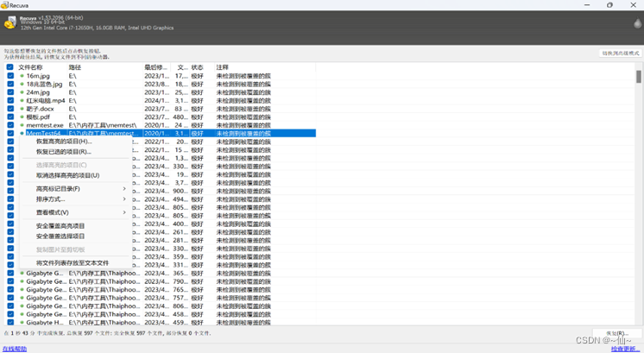
Task: Click the vertical scrollbar thumb of the file list
Action: (639, 77)
